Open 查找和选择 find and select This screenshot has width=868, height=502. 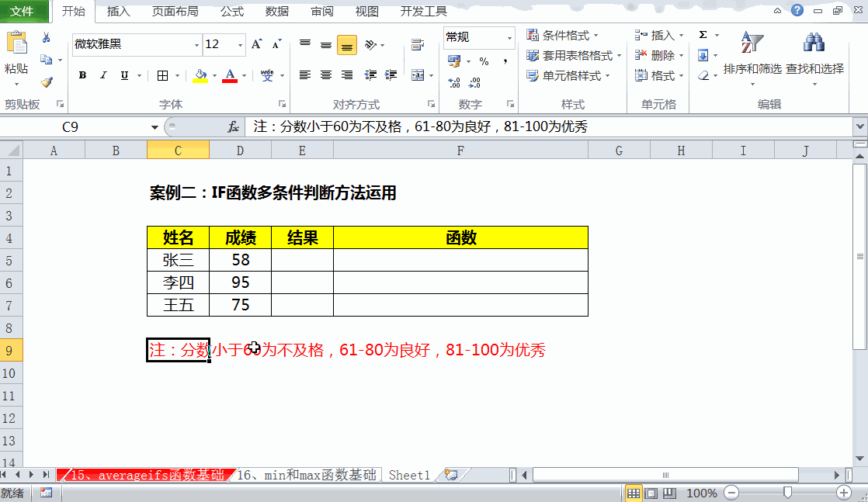(814, 58)
